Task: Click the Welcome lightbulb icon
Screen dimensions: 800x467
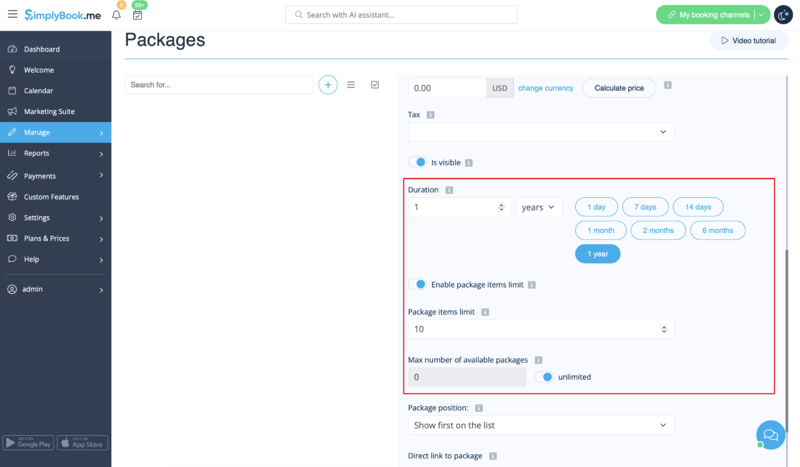Action: pos(12,70)
